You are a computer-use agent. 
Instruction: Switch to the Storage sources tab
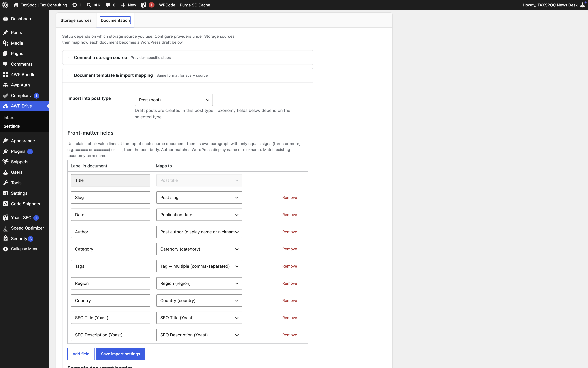click(76, 20)
